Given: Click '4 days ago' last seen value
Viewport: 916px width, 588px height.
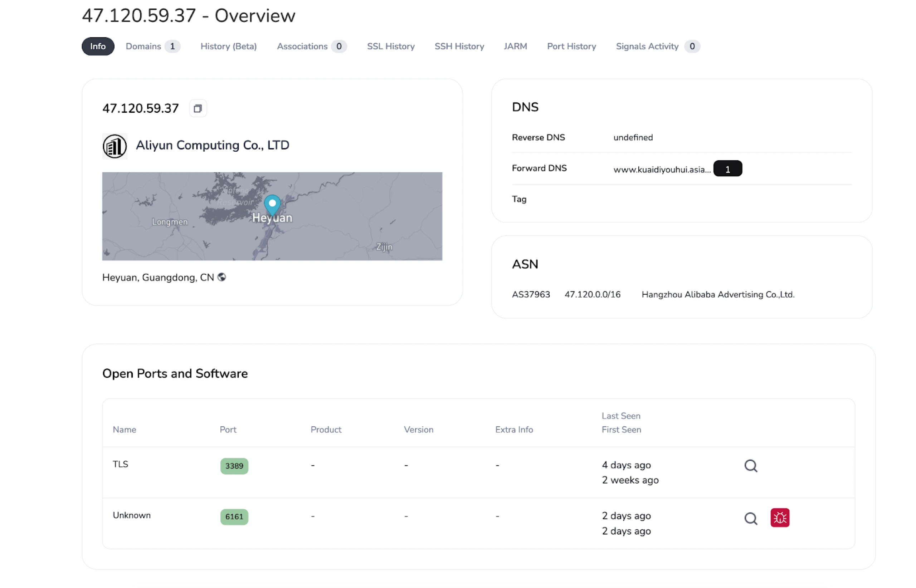Looking at the screenshot, I should coord(626,465).
